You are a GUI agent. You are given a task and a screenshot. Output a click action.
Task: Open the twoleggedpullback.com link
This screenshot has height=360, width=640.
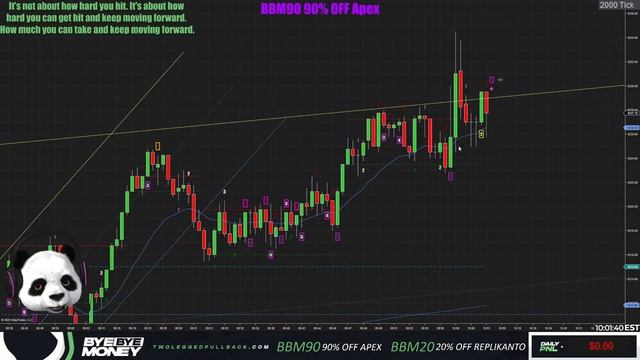(x=211, y=347)
